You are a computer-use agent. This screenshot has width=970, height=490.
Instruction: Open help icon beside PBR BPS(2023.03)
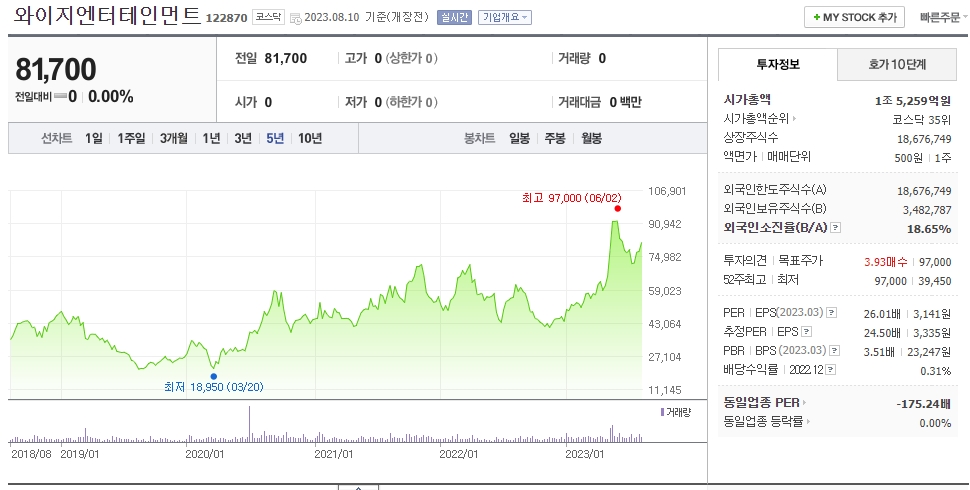(x=835, y=351)
